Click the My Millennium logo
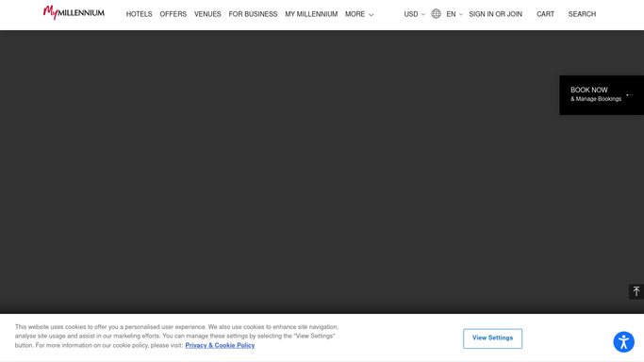Image resolution: width=644 pixels, height=362 pixels. click(74, 12)
